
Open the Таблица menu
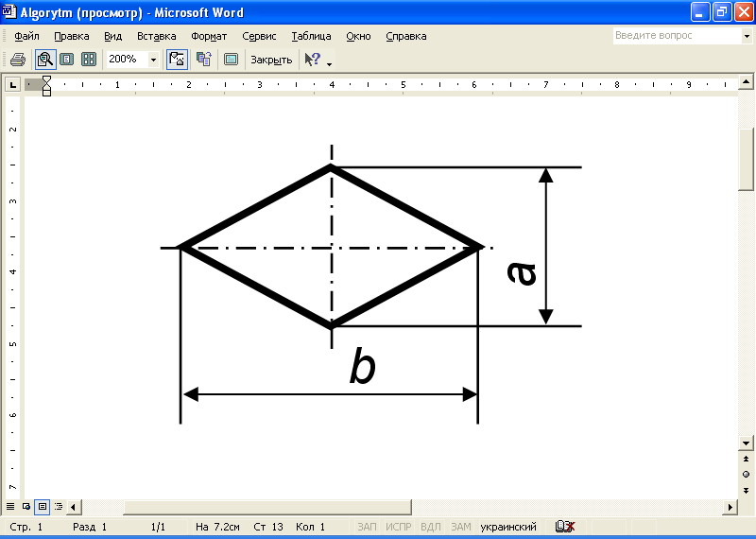point(311,36)
